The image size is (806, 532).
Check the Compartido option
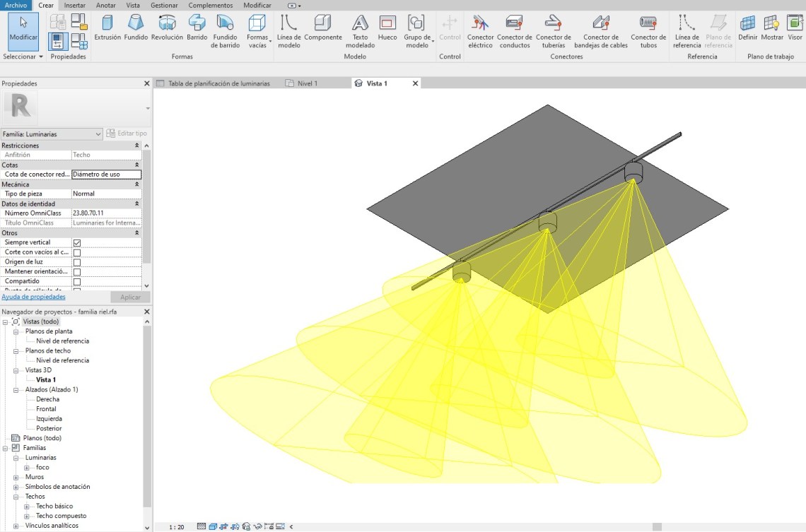pyautogui.click(x=77, y=281)
